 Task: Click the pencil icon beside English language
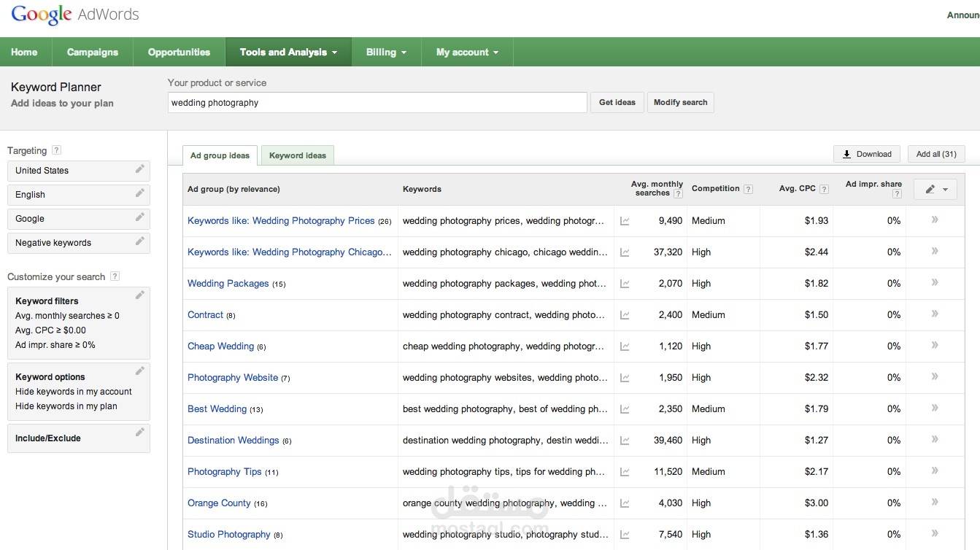[x=139, y=193]
